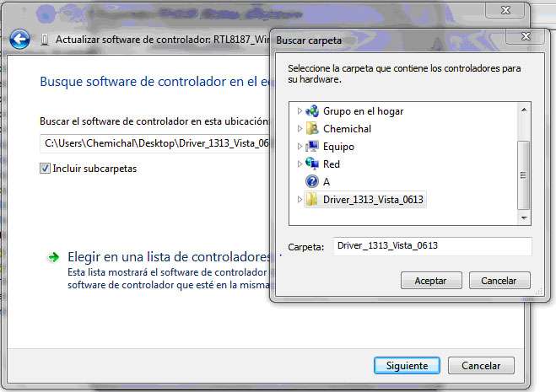Select the question mark item A
Viewport: 556px width, 392px height.
pos(312,181)
